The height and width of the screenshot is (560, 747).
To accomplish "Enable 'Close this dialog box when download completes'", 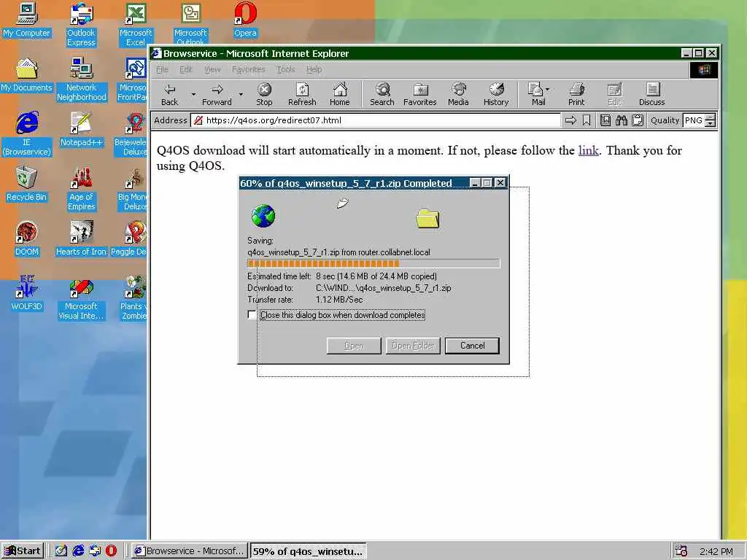I will [252, 315].
